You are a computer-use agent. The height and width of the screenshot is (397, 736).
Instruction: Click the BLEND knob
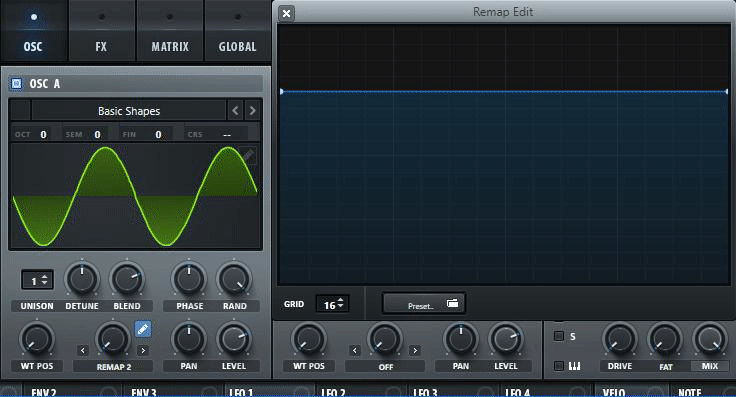[127, 279]
